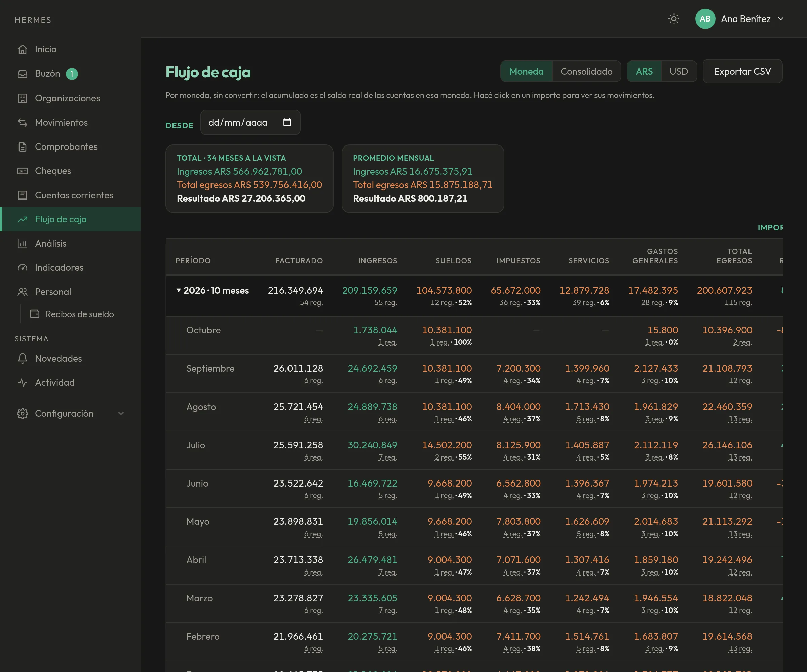Click the Impuestos column header
The width and height of the screenshot is (807, 672).
click(518, 261)
